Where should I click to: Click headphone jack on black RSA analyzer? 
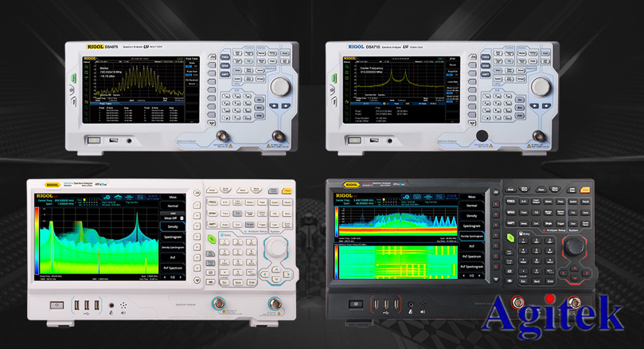pos(410,304)
